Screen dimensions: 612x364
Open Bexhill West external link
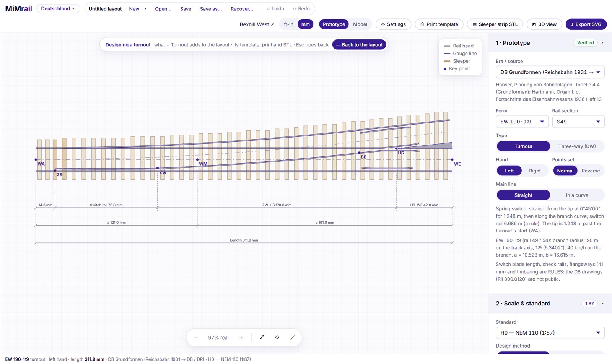pos(257,24)
